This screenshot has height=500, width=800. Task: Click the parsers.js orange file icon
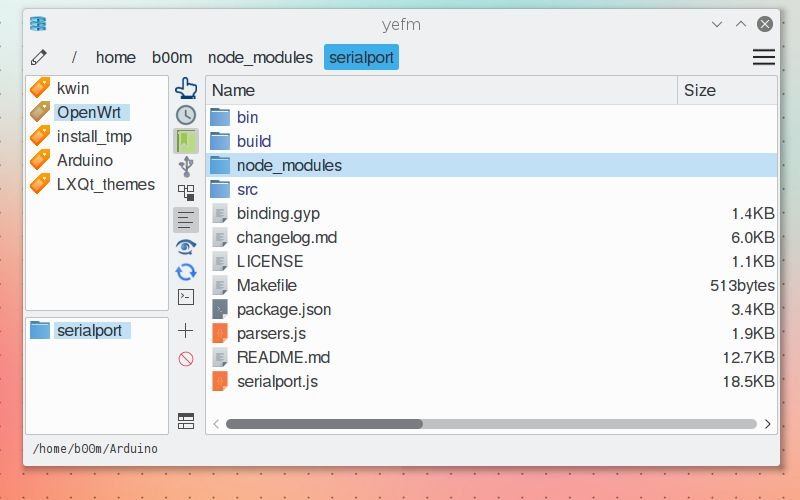click(x=219, y=333)
